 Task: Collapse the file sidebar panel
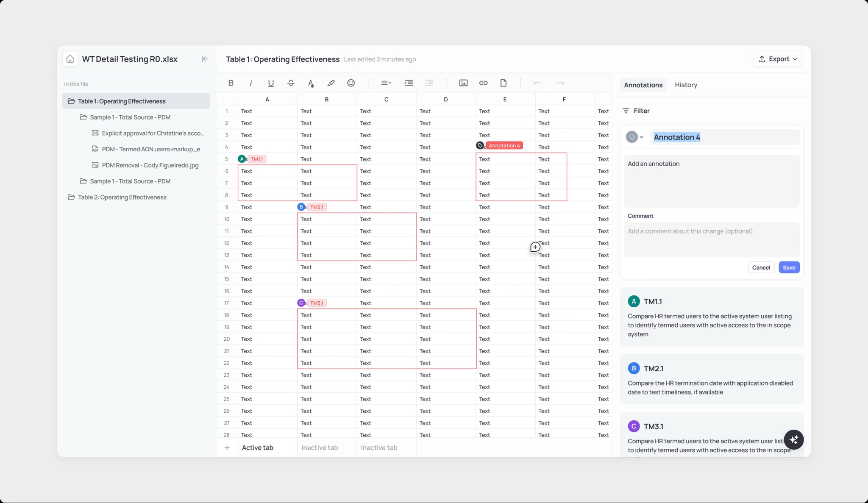205,59
